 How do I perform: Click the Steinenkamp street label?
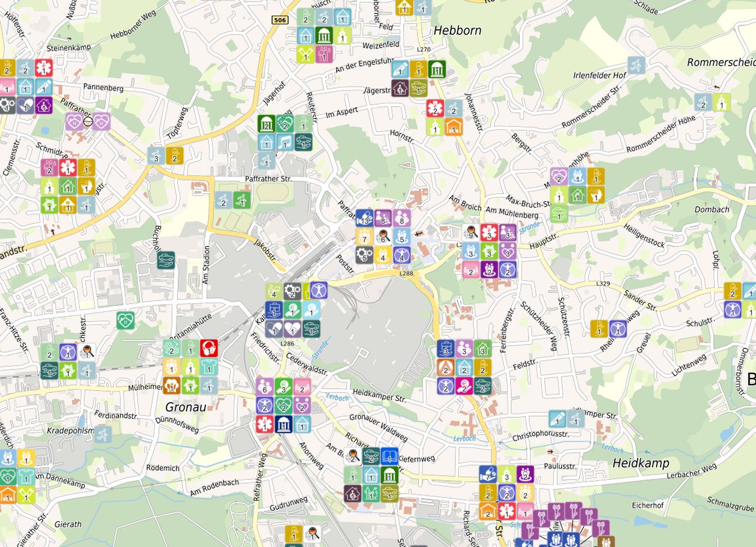pos(69,48)
